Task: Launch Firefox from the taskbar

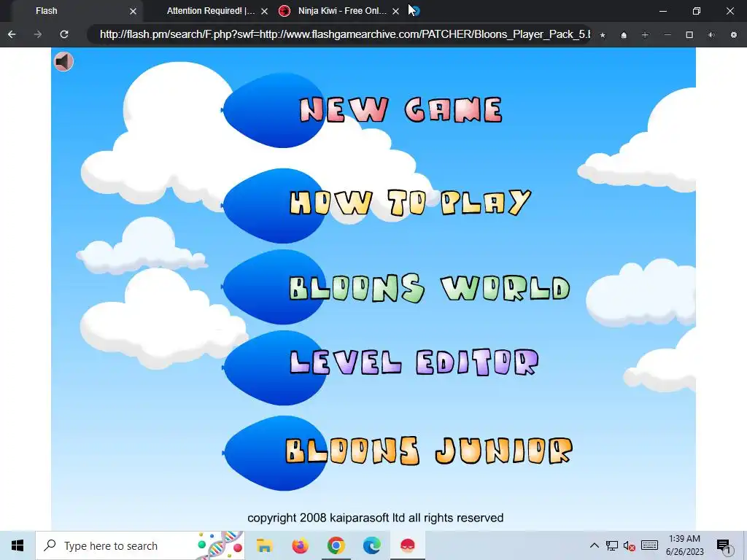Action: coord(300,545)
